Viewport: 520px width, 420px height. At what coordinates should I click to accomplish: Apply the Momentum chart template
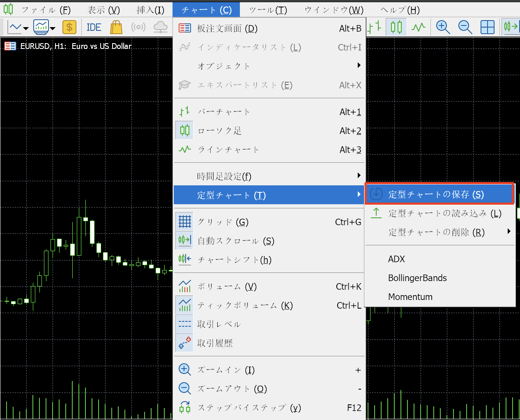tap(410, 297)
